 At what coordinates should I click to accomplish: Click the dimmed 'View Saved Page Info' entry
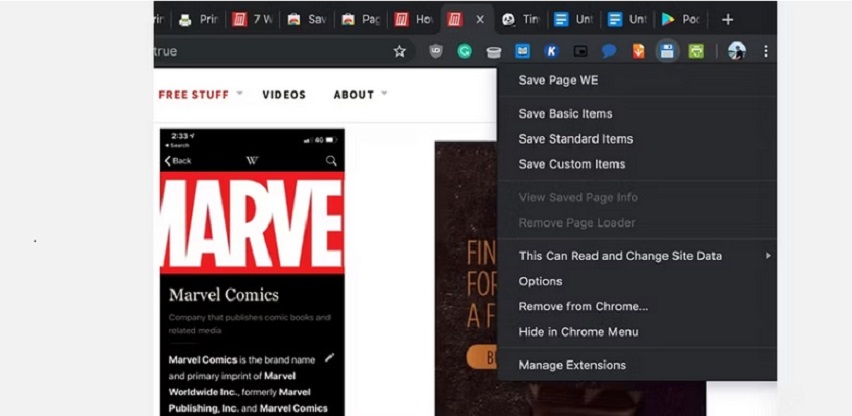(637, 198)
